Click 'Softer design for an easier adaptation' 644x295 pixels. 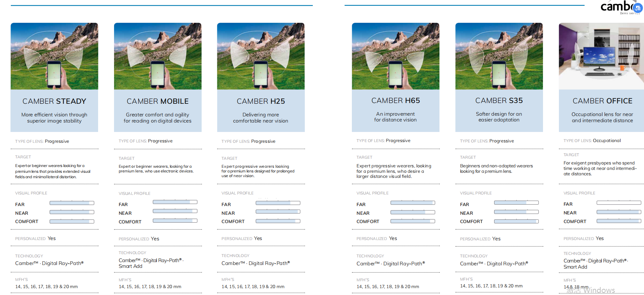(x=499, y=117)
